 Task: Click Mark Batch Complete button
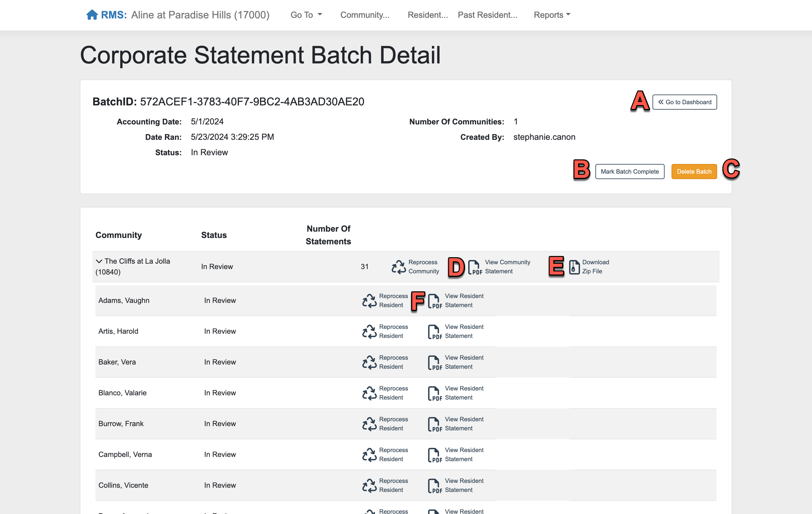[x=630, y=172]
